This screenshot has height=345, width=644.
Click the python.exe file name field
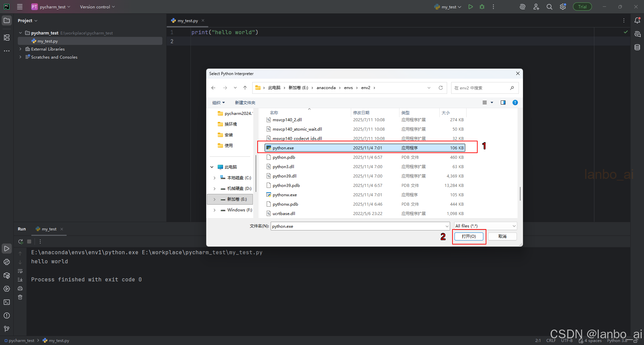359,226
